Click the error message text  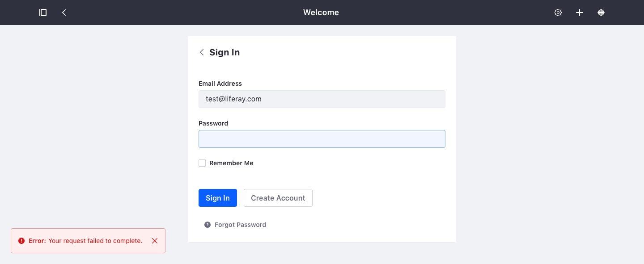(95, 241)
